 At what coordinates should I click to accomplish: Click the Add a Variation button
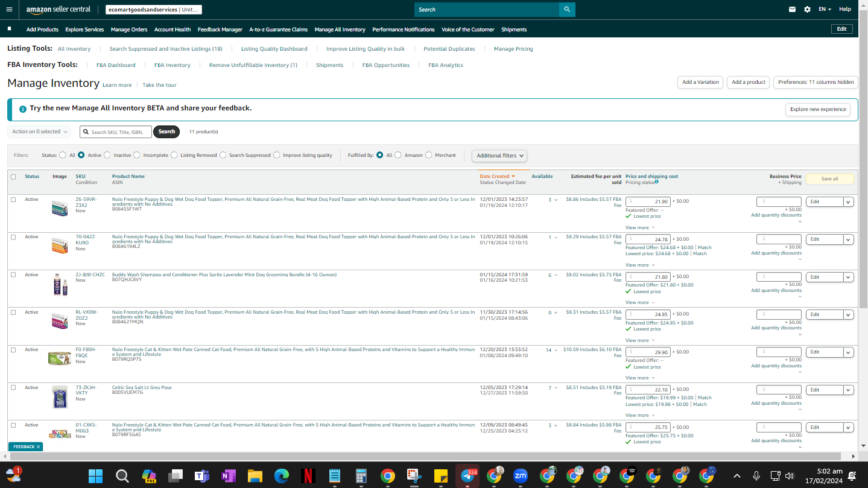coord(700,82)
